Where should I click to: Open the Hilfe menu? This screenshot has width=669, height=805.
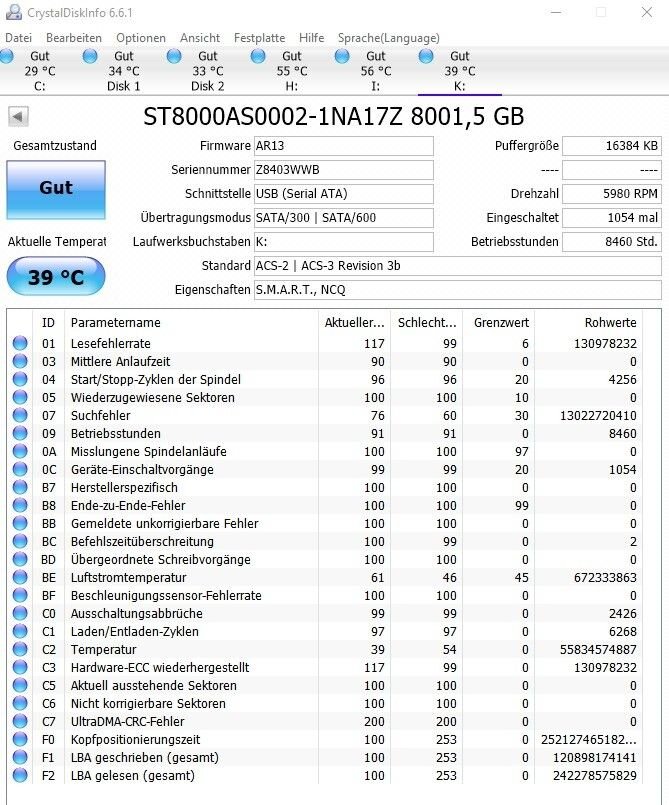312,38
